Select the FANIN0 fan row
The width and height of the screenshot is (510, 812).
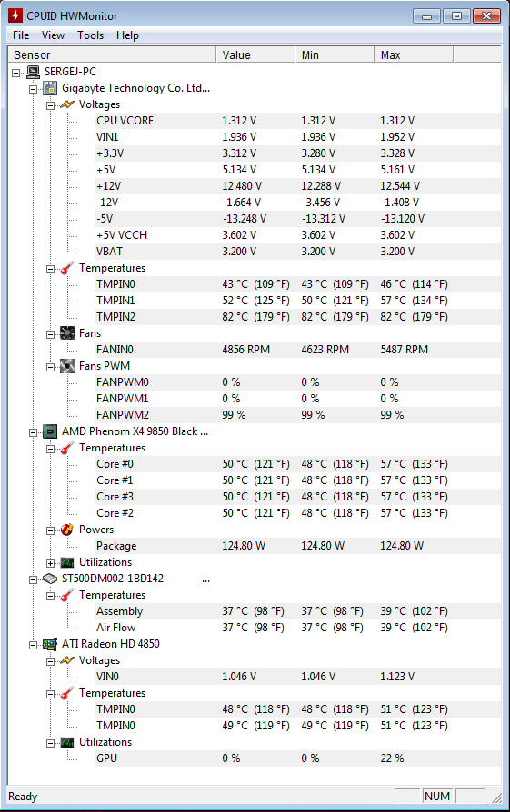297,350
